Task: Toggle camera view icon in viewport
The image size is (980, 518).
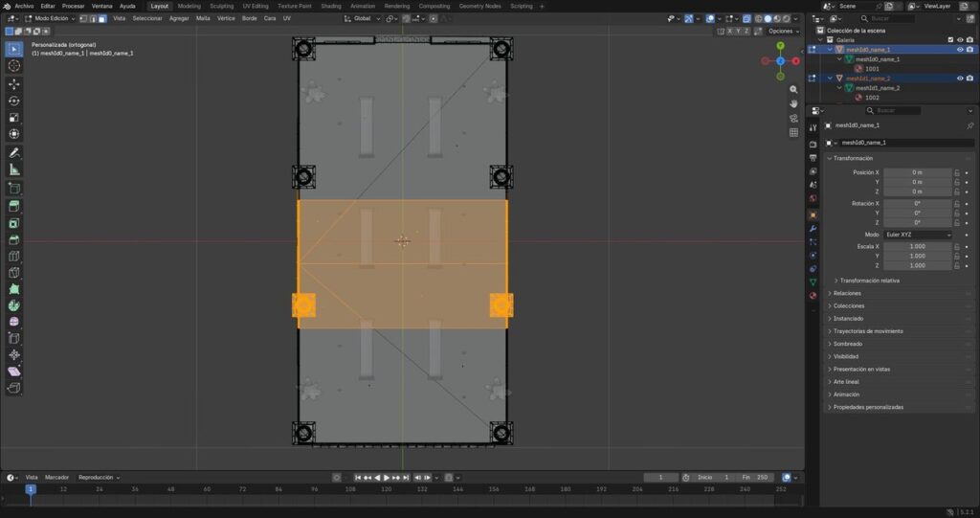Action: 793,118
